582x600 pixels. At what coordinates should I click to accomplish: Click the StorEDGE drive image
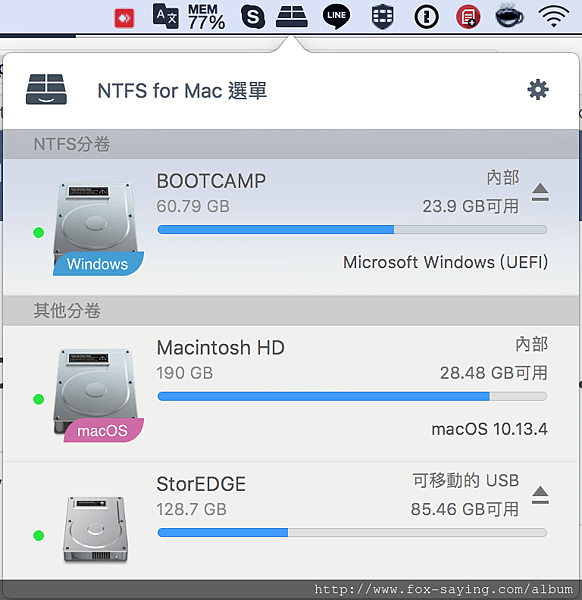pos(95,530)
